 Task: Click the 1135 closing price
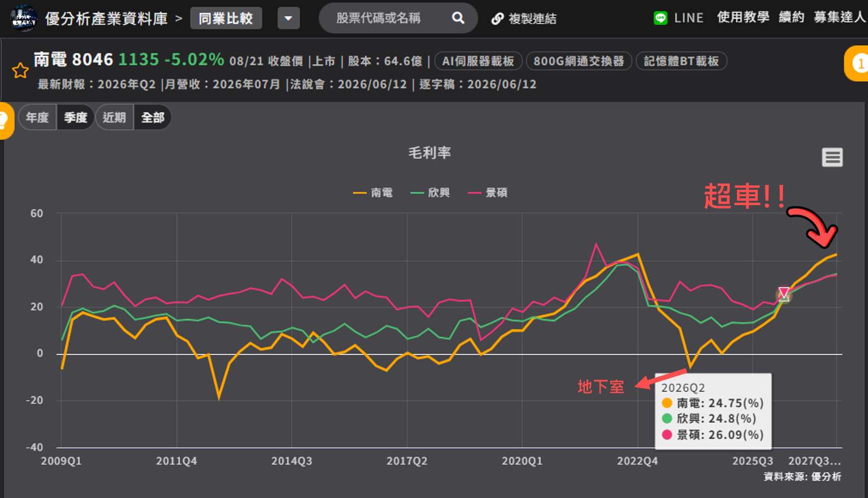(139, 59)
